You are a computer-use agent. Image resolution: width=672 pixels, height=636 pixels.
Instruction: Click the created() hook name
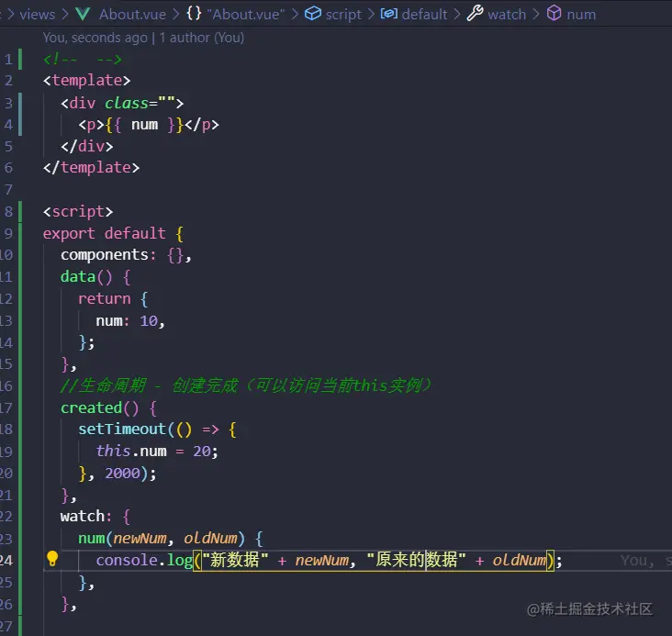(91, 407)
